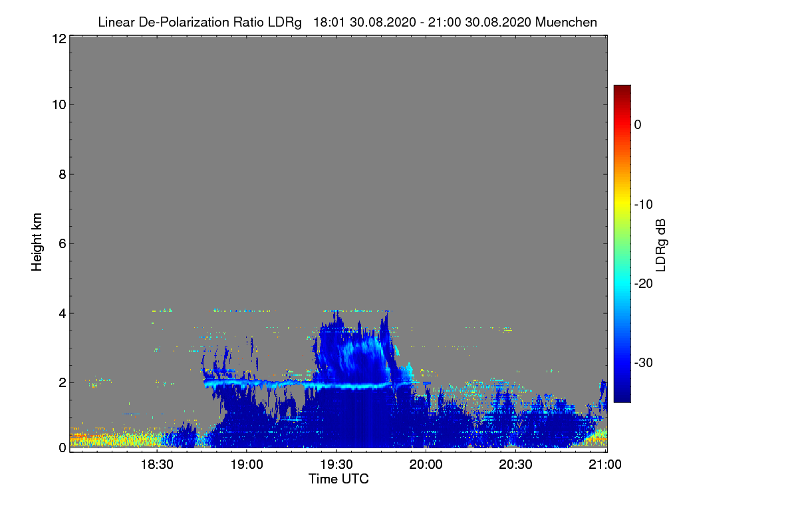798x532 pixels.
Task: Click the 'Height km' axis label
Action: pyautogui.click(x=37, y=243)
